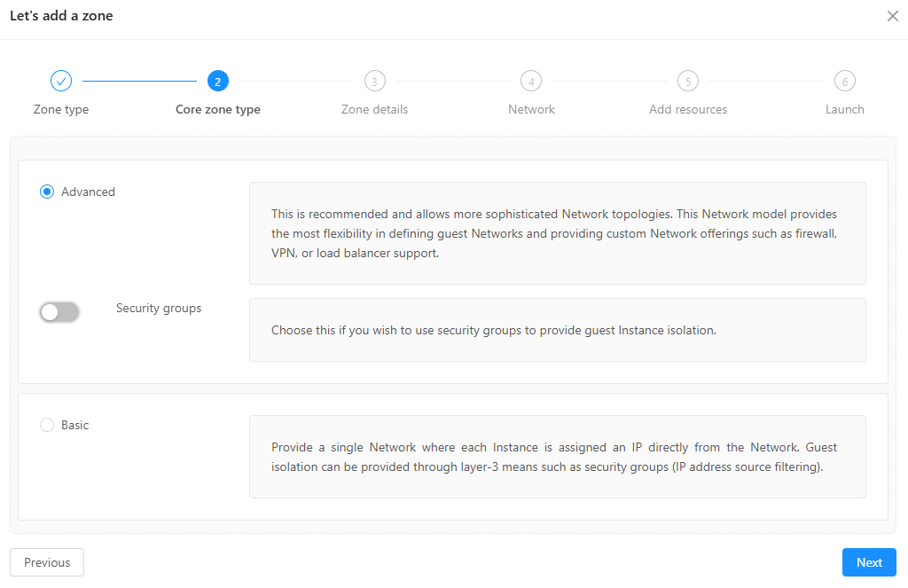Screen dimensions: 908x588
Task: Click the step 4 number circle
Action: point(531,82)
